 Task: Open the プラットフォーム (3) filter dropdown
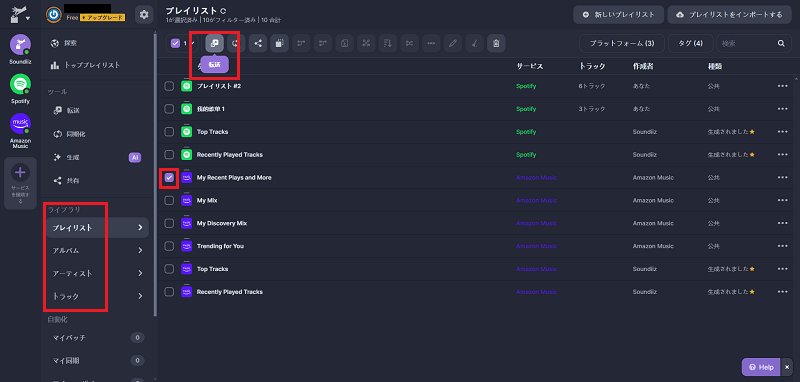coord(622,43)
